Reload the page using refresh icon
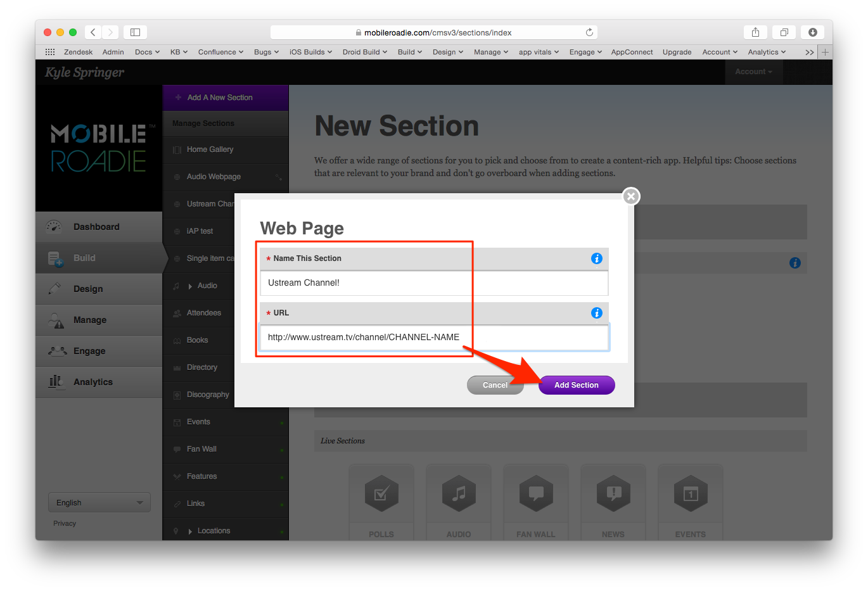Image resolution: width=868 pixels, height=591 pixels. point(589,32)
